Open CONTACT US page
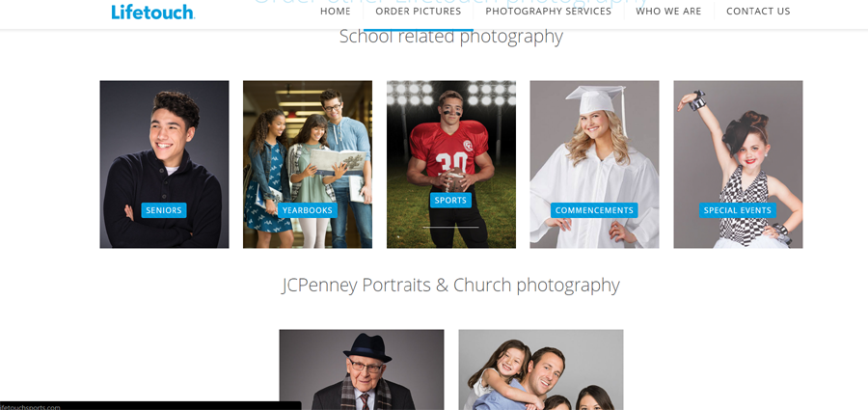Image resolution: width=868 pixels, height=410 pixels. (758, 11)
